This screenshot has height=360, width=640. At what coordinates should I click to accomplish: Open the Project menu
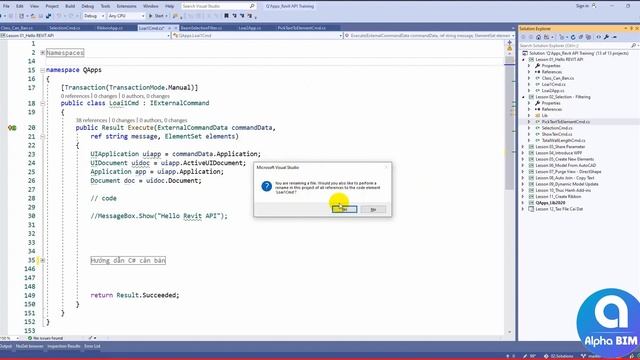point(52,6)
